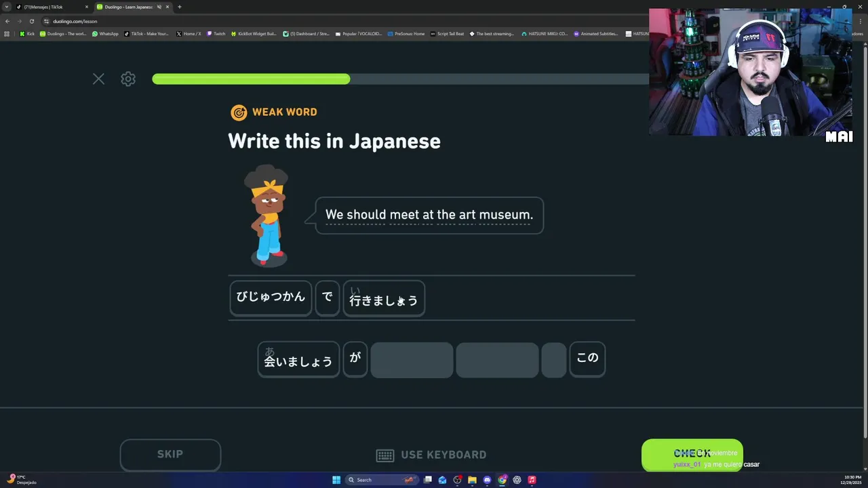Close the lesson with the X icon

[98, 79]
